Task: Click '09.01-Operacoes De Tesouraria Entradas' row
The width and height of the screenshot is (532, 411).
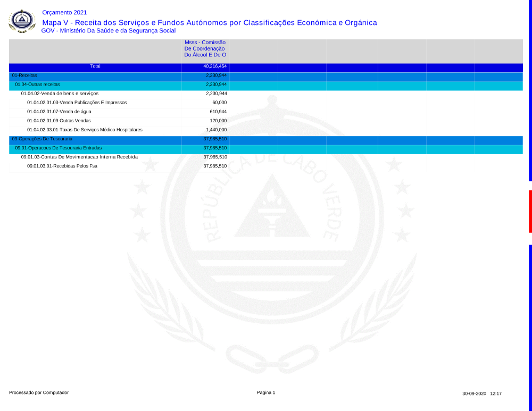Action: 58,148
